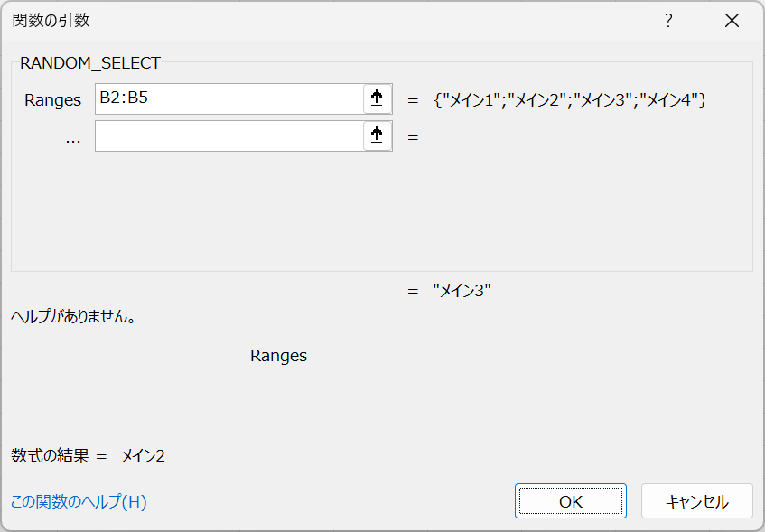This screenshot has width=765, height=532.
Task: Click the RANDOM_SELECT function name label
Action: coord(90,63)
